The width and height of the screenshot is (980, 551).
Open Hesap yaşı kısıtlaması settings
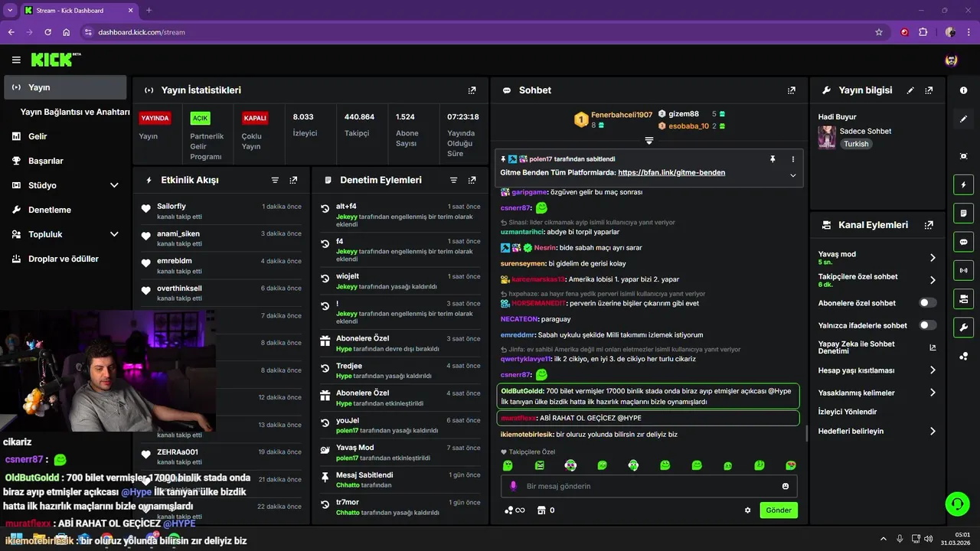point(877,370)
